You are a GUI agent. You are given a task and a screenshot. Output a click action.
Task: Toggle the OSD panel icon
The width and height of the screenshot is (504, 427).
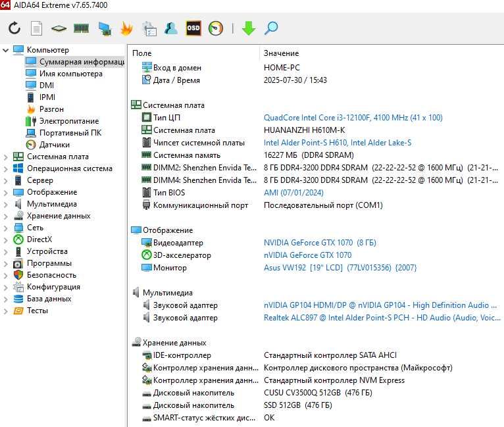tap(193, 28)
